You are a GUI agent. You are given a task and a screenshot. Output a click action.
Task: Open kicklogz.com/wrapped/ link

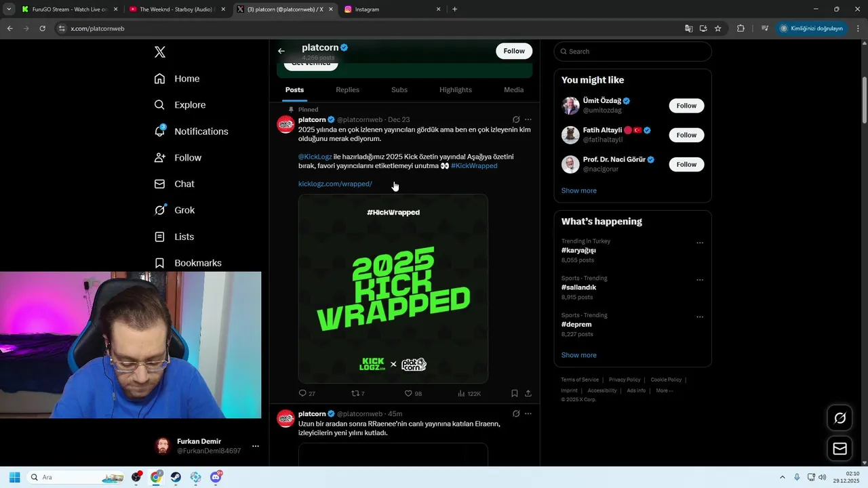point(335,184)
